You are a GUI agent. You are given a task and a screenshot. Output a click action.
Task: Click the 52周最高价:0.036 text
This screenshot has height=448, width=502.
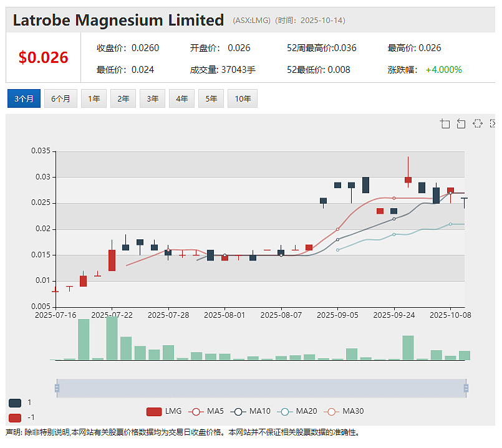tap(321, 48)
